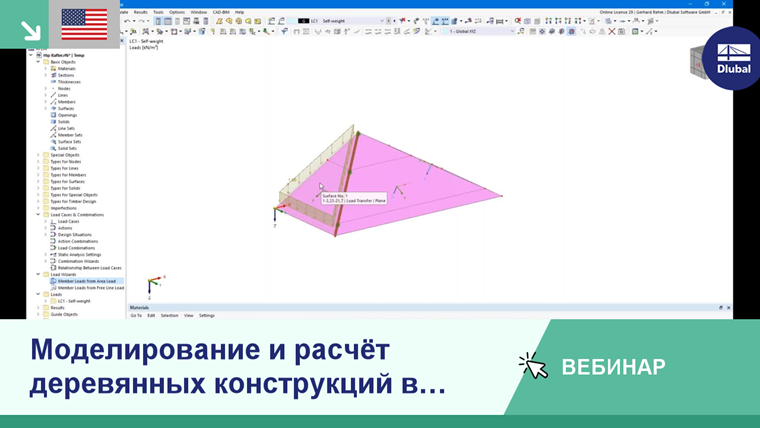Open the Tools menu
760x428 pixels.
158,12
